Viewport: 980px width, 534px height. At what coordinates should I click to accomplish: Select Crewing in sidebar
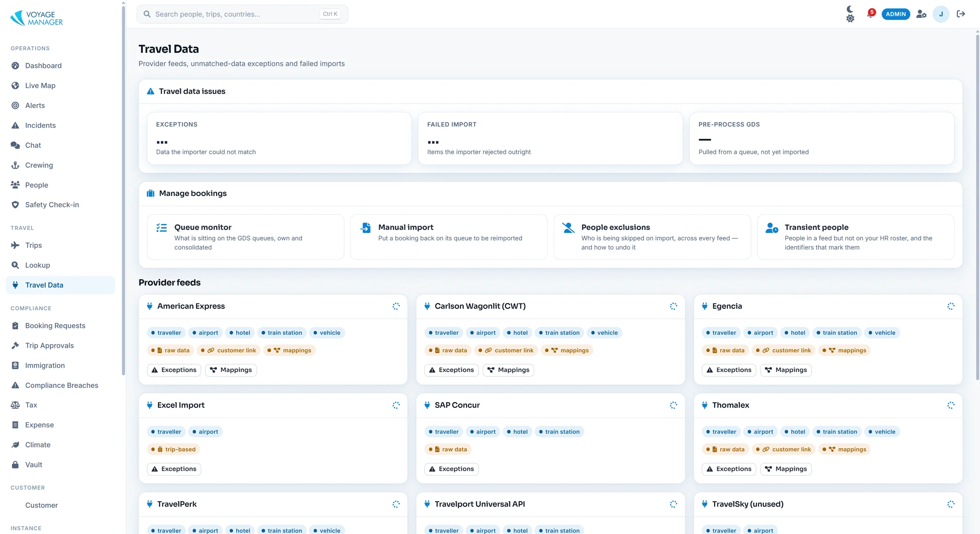tap(60, 165)
